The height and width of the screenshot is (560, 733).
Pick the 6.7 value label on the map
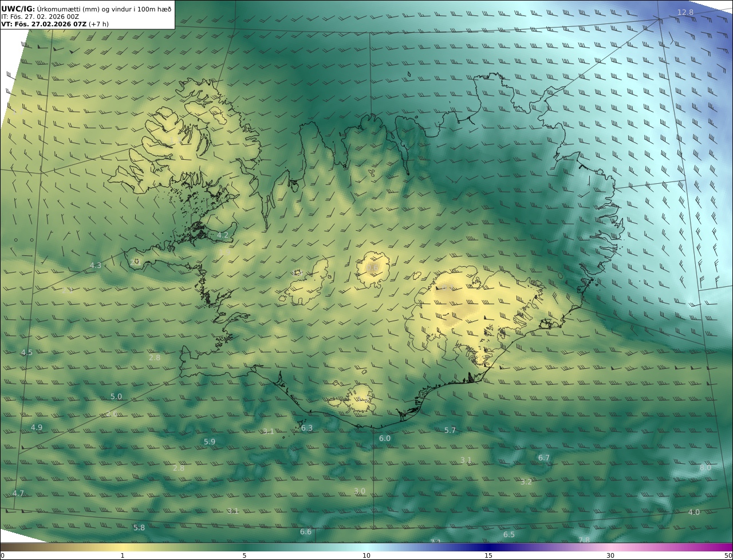coord(544,458)
